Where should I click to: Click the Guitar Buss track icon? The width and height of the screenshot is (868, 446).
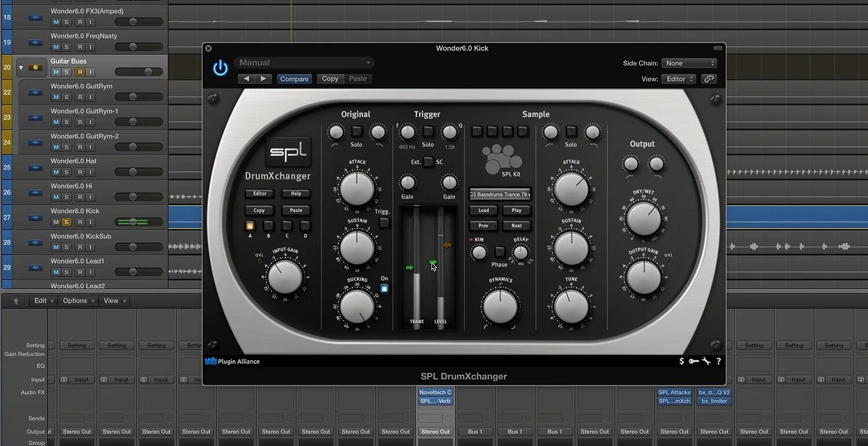(36, 68)
